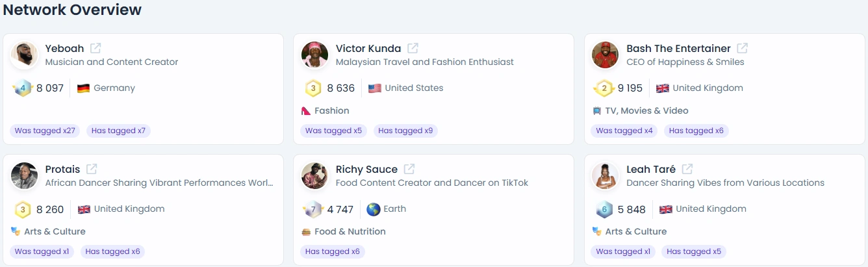Open the Protais profile name link
Viewport: 868px width, 267px height.
(x=62, y=170)
